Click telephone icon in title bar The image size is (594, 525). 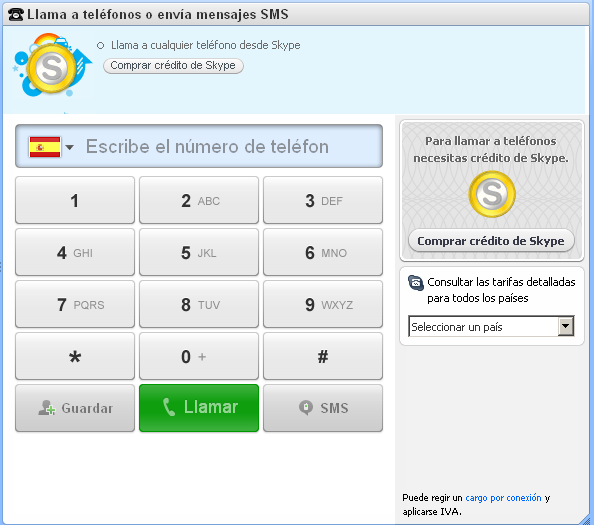(16, 14)
